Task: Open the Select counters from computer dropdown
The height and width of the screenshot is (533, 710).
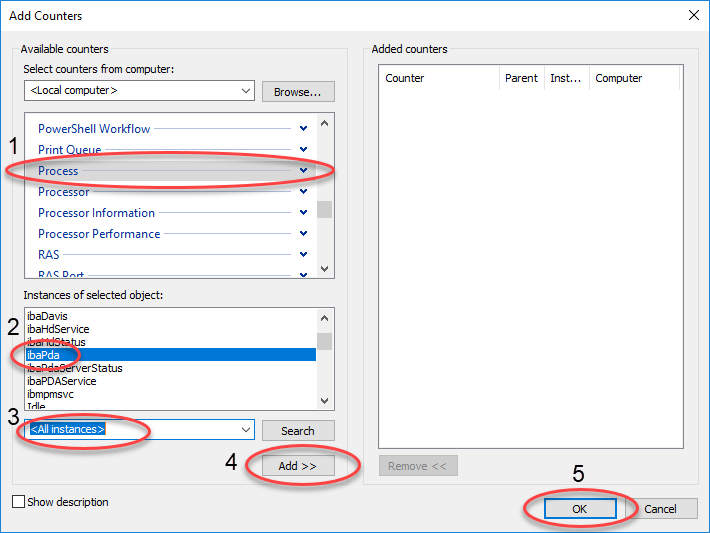Action: 246,91
